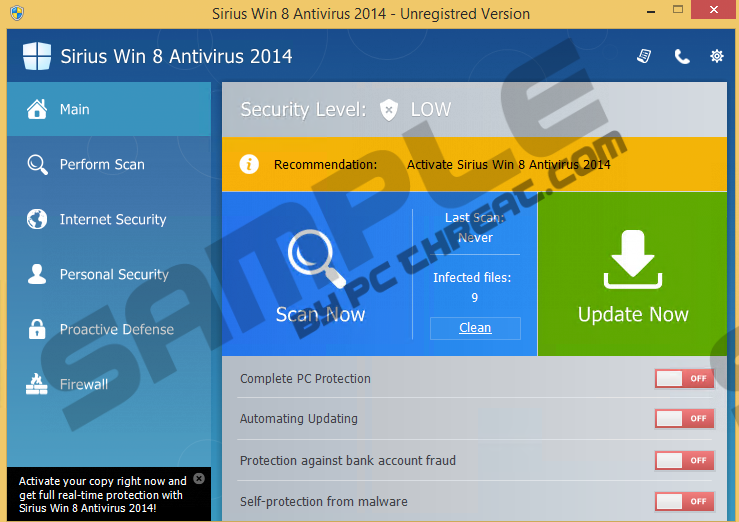
Task: Turn on bank account fraud protection
Action: (x=685, y=460)
